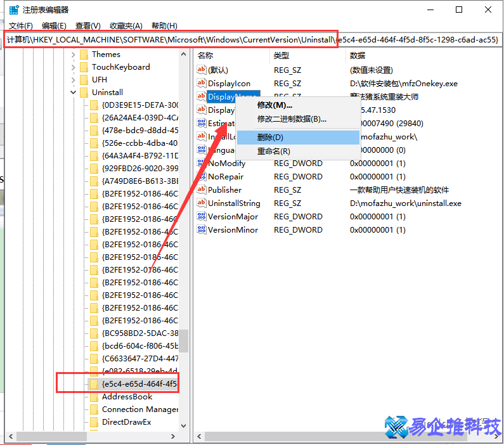Select 重命名(R) in the context menu
The width and height of the screenshot is (504, 445).
pyautogui.click(x=273, y=151)
